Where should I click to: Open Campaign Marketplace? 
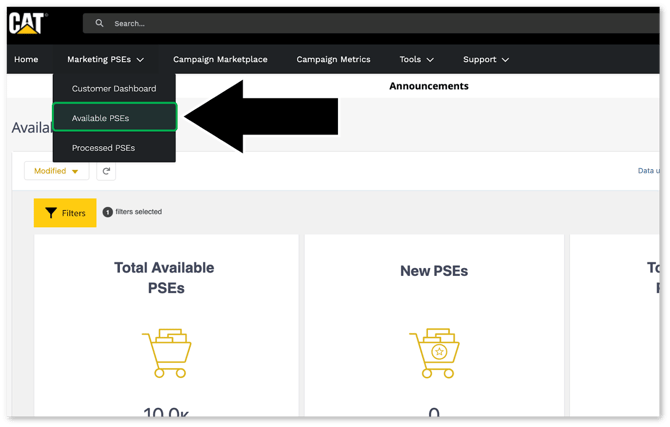220,59
